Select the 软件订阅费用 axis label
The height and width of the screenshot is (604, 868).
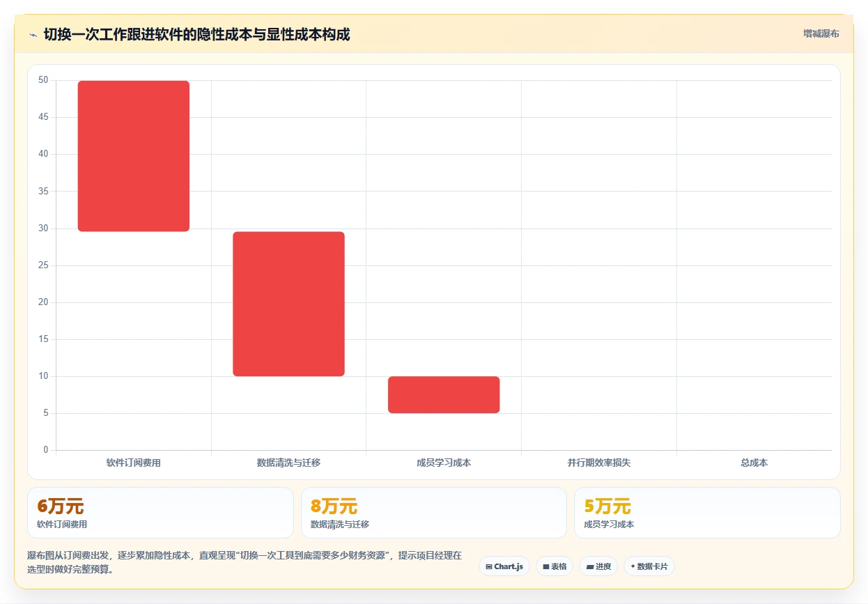[x=134, y=463]
